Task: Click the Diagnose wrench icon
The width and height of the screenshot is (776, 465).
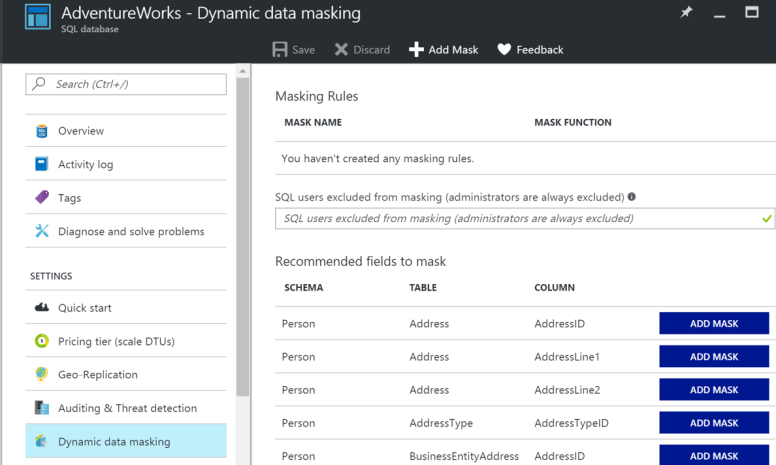Action: [x=42, y=231]
